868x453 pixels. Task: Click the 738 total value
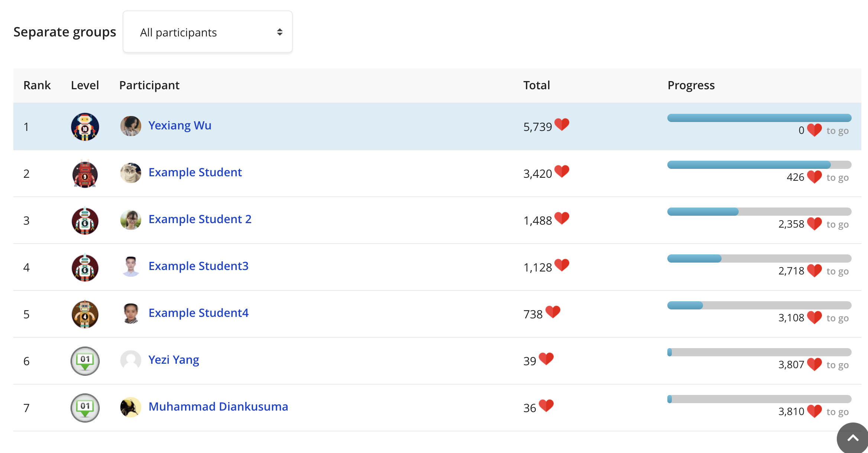pos(533,314)
